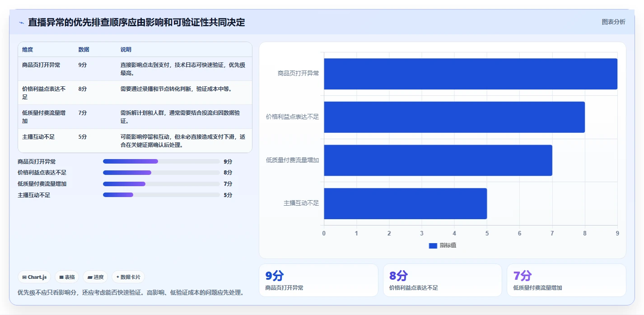Click the 价格利益点表达不足 chart bar

pos(454,117)
